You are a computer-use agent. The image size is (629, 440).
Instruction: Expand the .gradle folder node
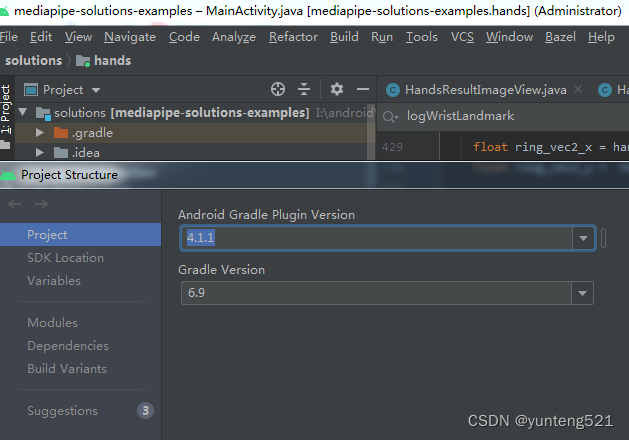(39, 132)
